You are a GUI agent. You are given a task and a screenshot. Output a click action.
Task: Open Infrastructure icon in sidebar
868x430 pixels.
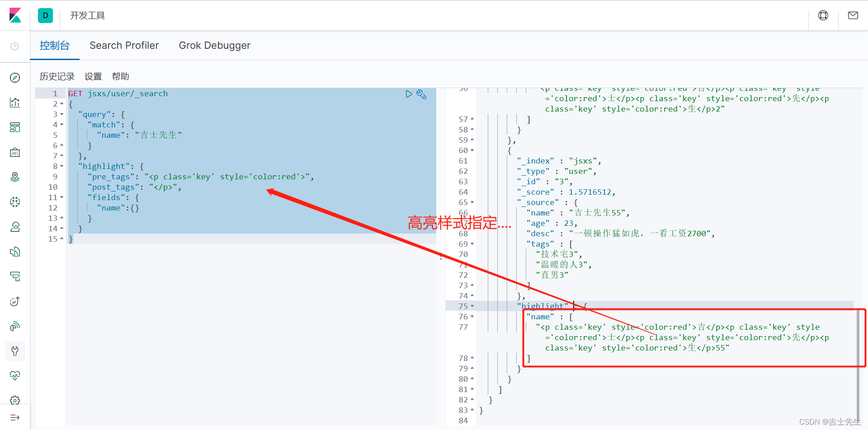pos(15,276)
